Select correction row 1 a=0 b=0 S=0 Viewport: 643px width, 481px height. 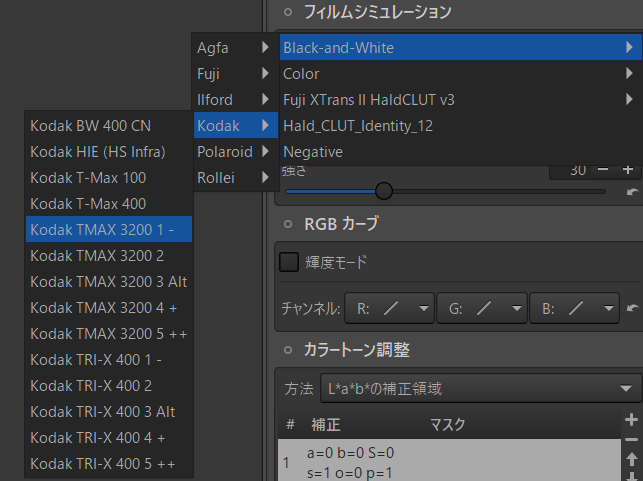(x=449, y=460)
